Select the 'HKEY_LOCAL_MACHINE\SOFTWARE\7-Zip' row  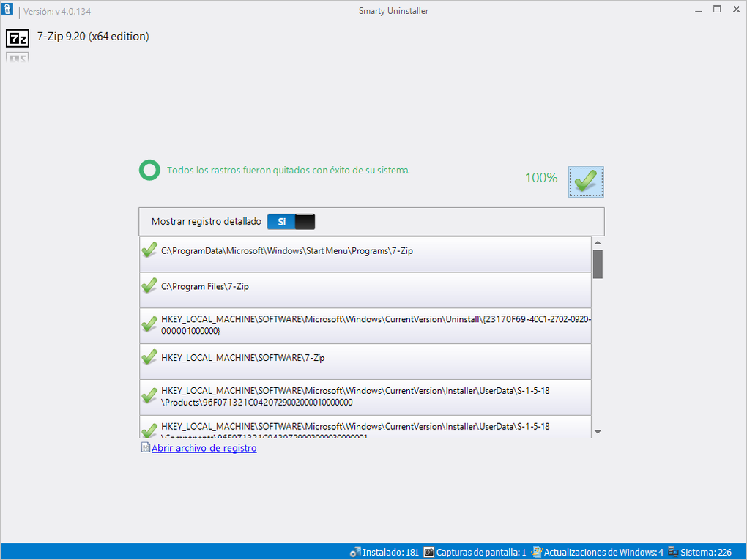pos(365,362)
